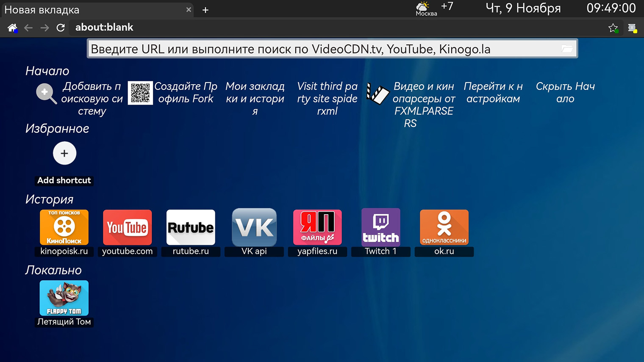Open the icon right of the star

(632, 28)
